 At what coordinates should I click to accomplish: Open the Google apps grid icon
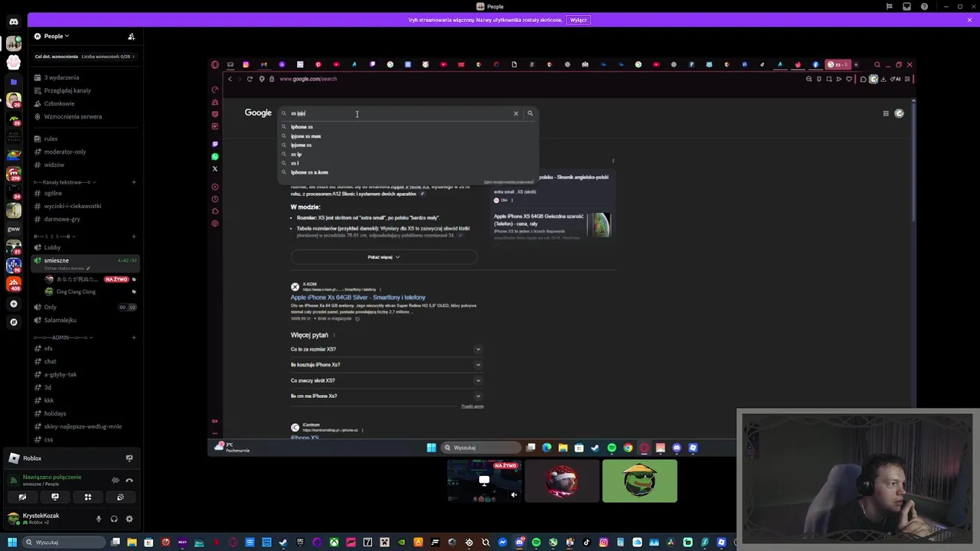886,113
